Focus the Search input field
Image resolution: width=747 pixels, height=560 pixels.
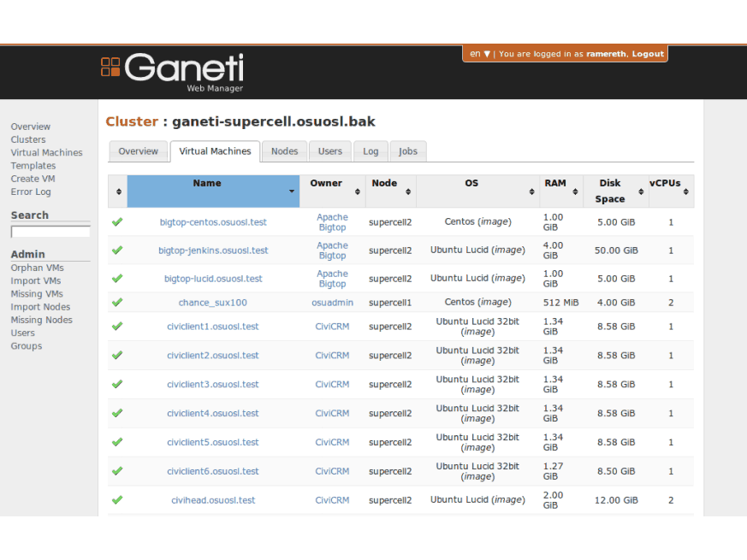50,232
